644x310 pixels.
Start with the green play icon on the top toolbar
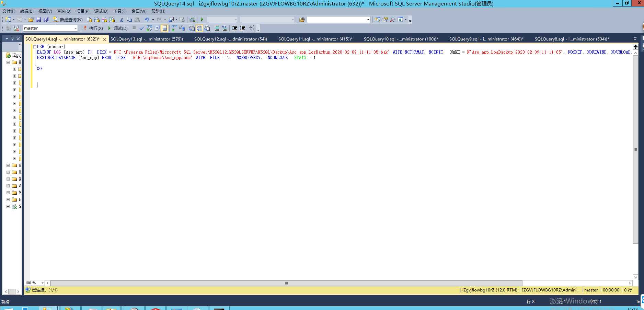click(x=202, y=20)
